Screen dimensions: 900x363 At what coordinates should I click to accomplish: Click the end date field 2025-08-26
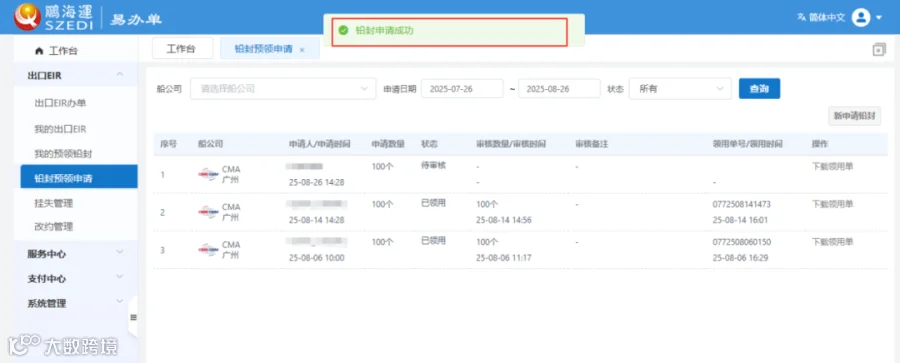click(559, 88)
